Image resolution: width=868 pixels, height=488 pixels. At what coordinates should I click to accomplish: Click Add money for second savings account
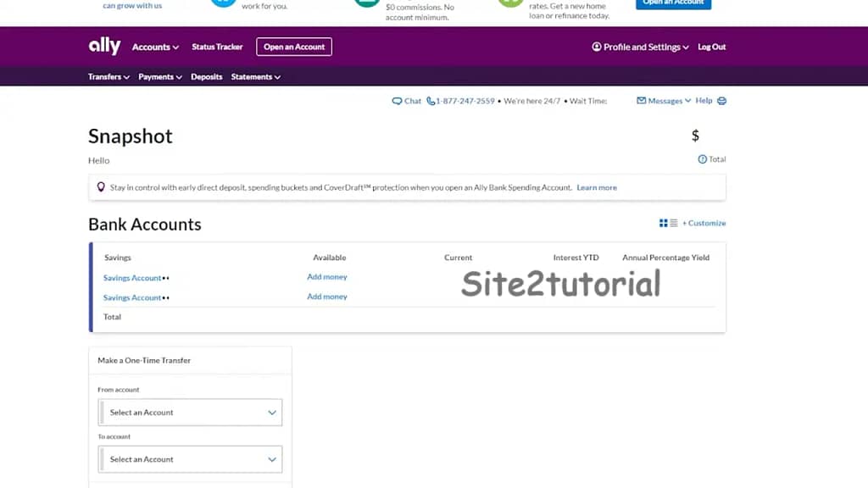click(x=327, y=297)
